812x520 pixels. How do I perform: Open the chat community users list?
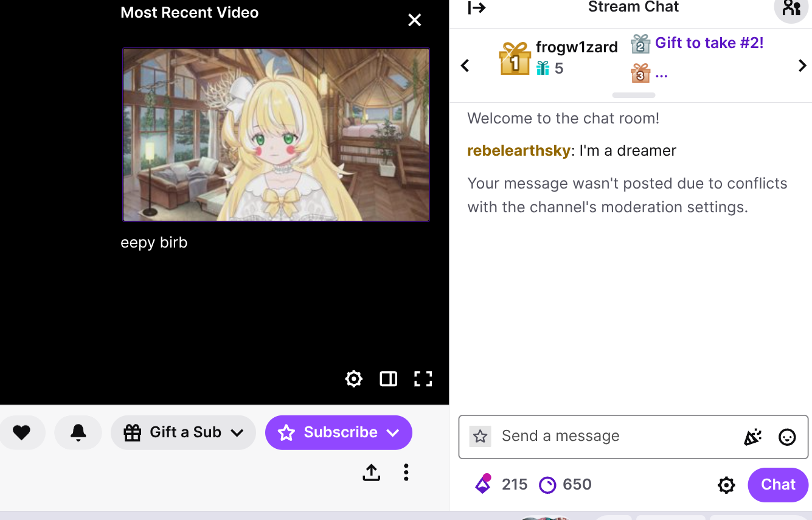[x=791, y=9]
